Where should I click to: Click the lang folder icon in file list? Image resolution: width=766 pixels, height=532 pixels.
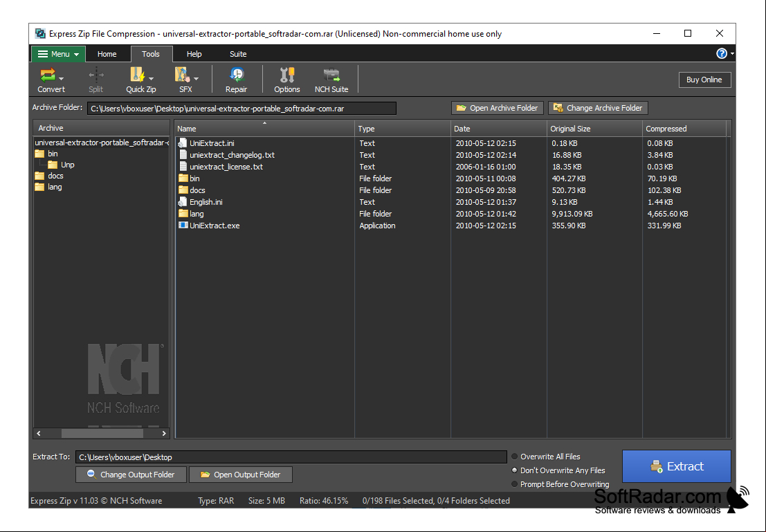(x=183, y=214)
